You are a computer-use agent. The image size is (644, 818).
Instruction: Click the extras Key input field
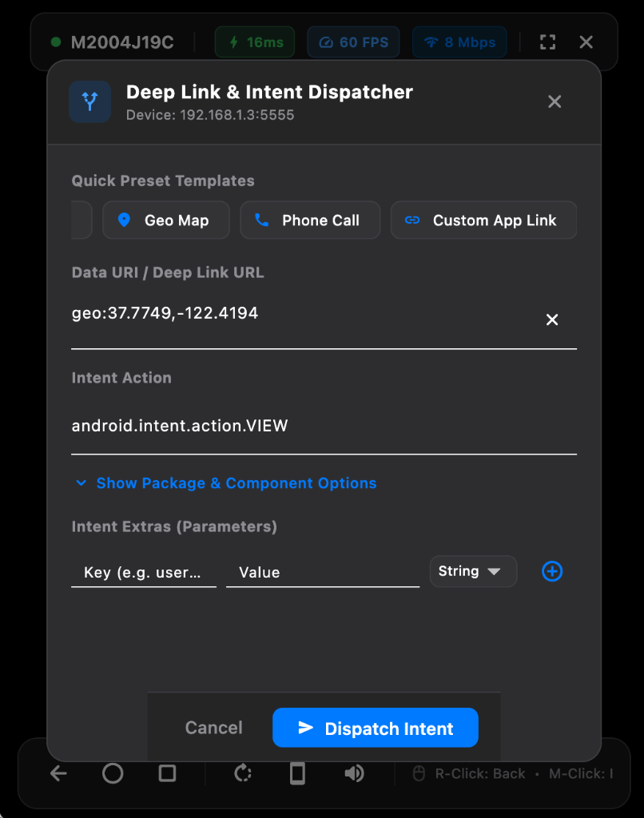coord(144,572)
